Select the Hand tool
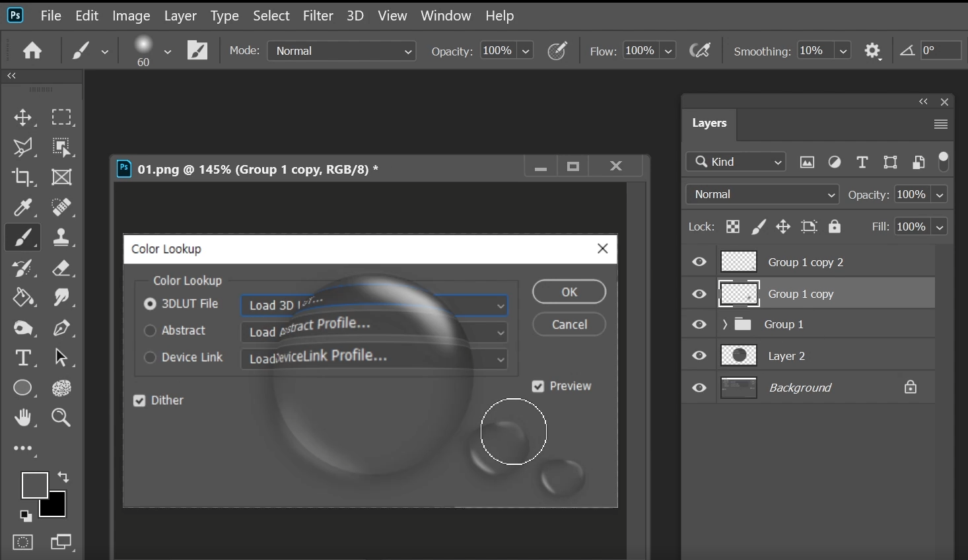The width and height of the screenshot is (968, 560). click(23, 418)
